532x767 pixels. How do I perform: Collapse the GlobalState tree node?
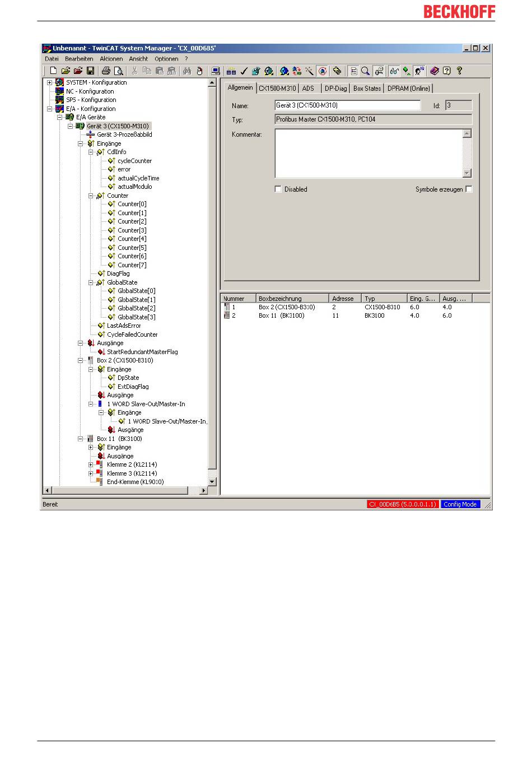tap(91, 282)
